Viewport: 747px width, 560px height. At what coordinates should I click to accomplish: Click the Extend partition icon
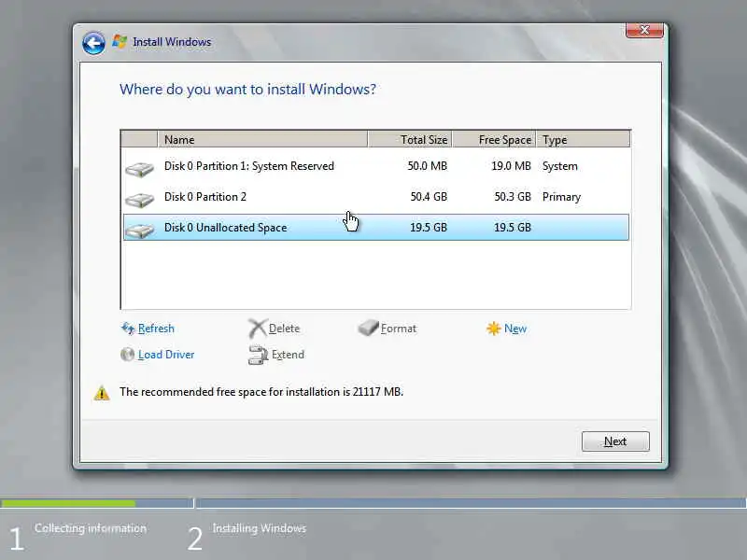[x=259, y=355]
